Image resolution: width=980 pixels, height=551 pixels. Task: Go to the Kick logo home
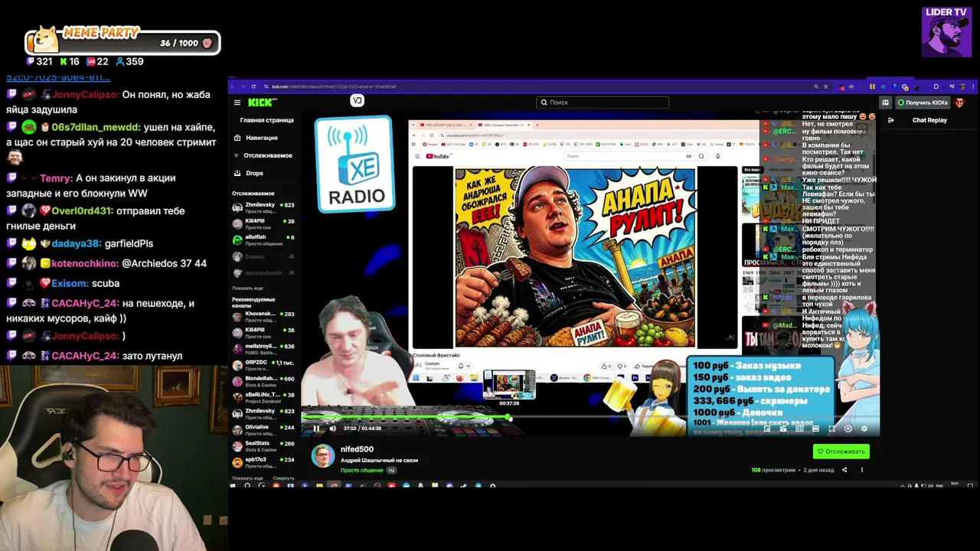[x=262, y=102]
